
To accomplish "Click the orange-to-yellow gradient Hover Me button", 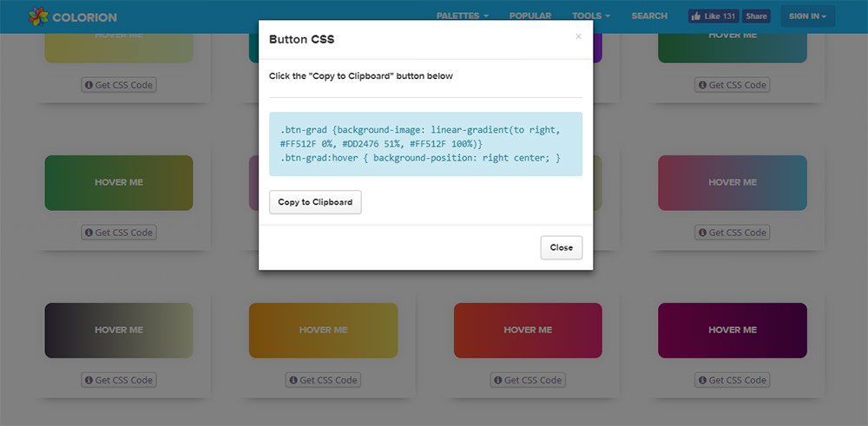I will tap(323, 331).
